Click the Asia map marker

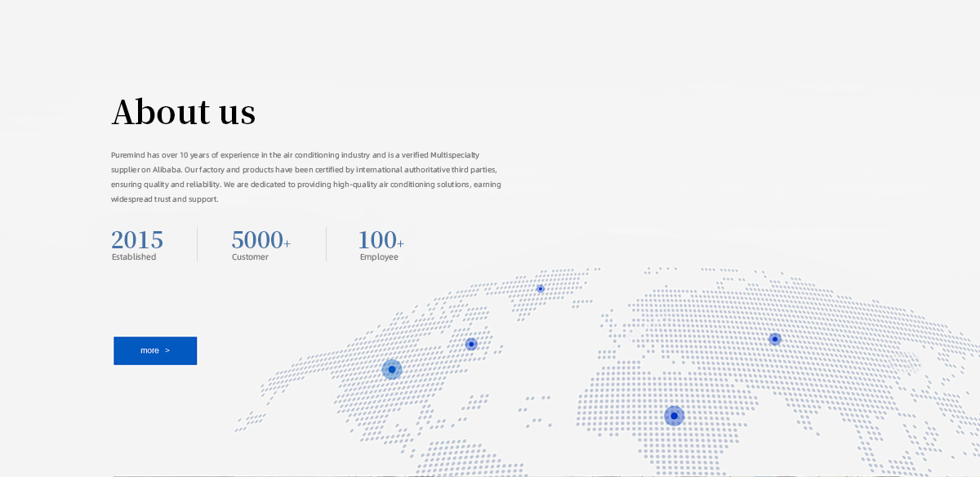(775, 339)
